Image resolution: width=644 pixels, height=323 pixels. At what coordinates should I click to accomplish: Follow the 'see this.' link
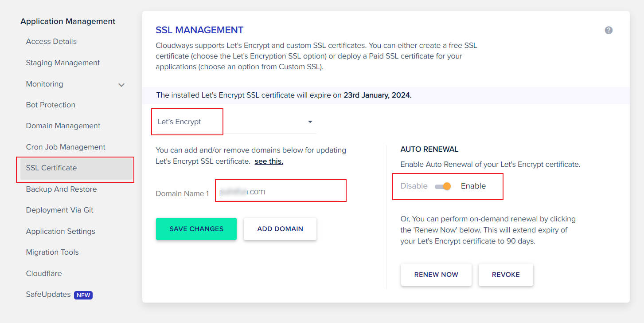click(x=269, y=161)
